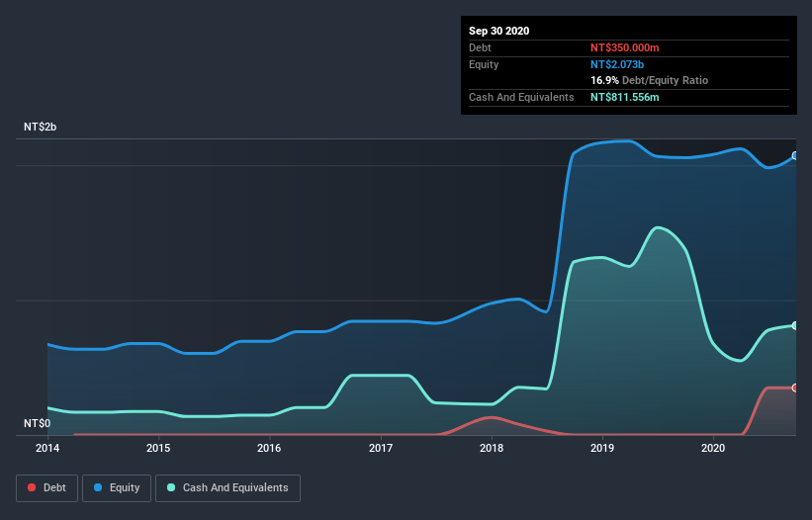Click the Sep 30 2020 tooltip date

pos(498,31)
